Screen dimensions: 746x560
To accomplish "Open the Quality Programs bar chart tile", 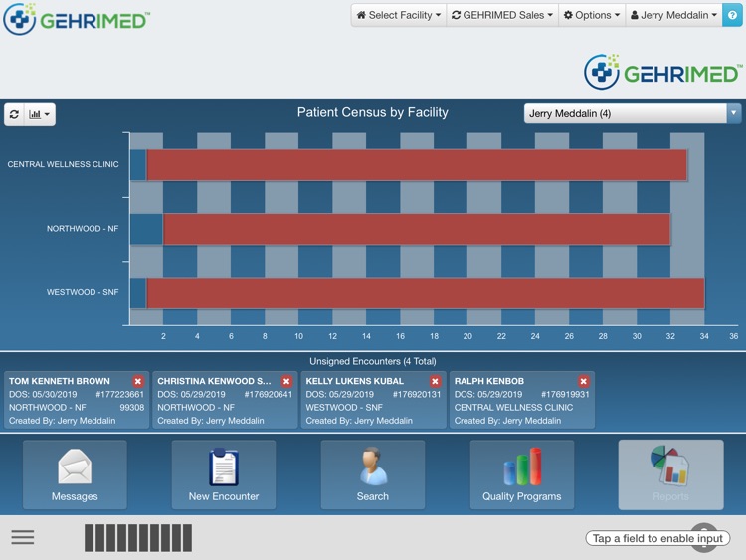I will (x=522, y=474).
